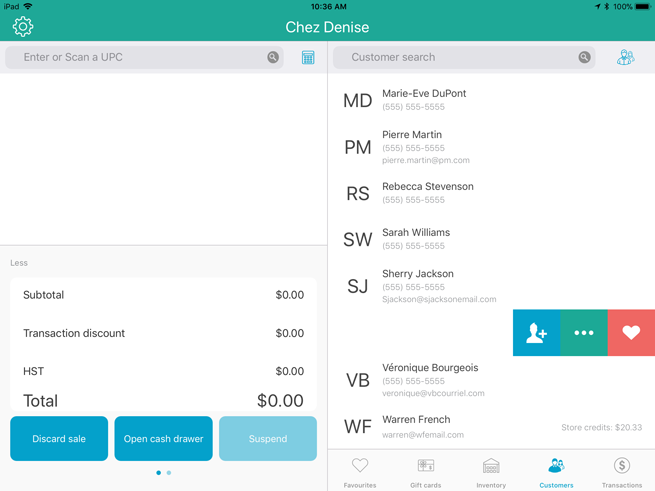
Task: Open the three-dots more options action
Action: click(x=583, y=333)
